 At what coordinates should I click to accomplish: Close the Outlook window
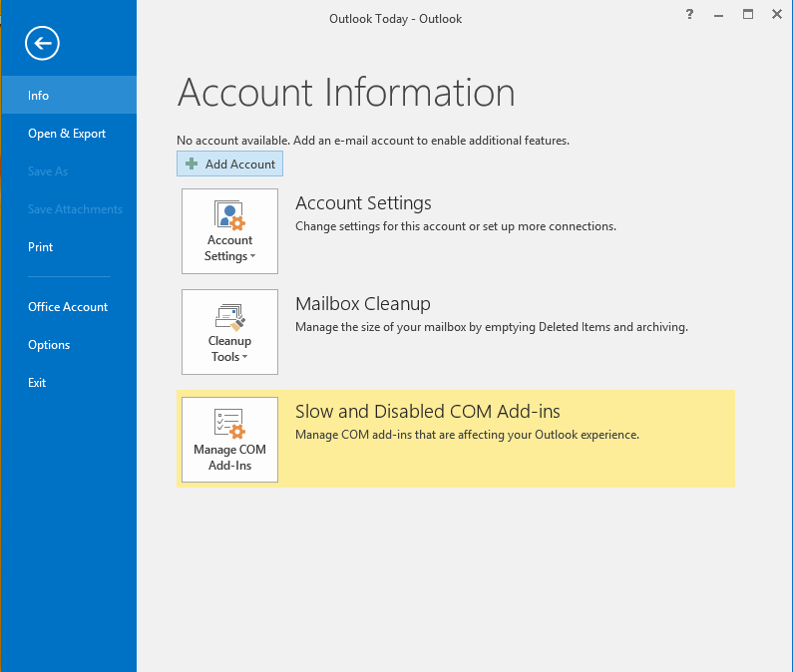tap(777, 14)
